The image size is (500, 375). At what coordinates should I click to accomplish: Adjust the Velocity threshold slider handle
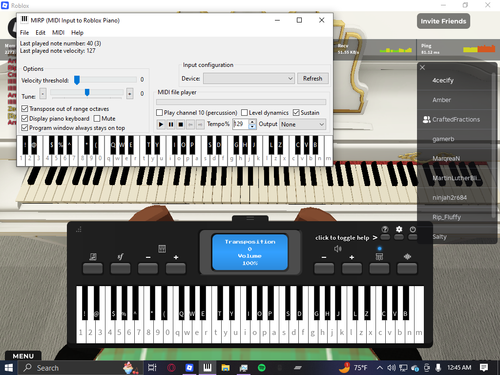click(77, 80)
